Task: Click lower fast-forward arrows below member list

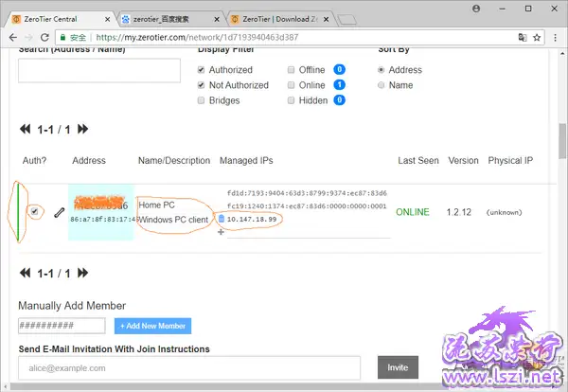Action: click(83, 273)
